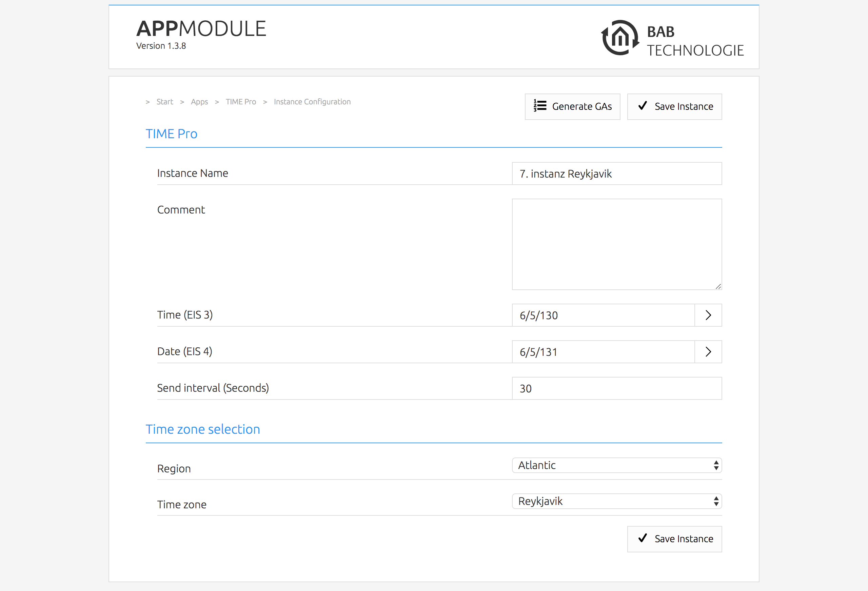
Task: Focus the Comment text area
Action: (616, 244)
